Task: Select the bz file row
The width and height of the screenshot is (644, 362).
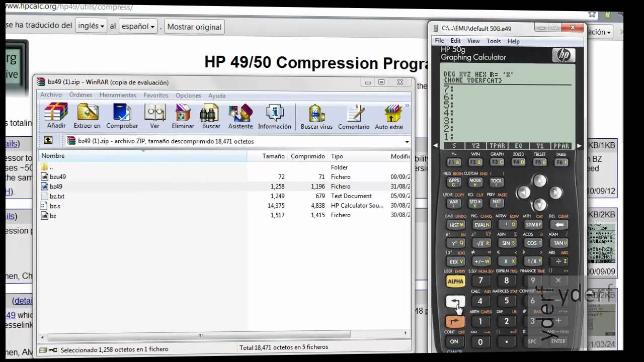Action: 224,215
